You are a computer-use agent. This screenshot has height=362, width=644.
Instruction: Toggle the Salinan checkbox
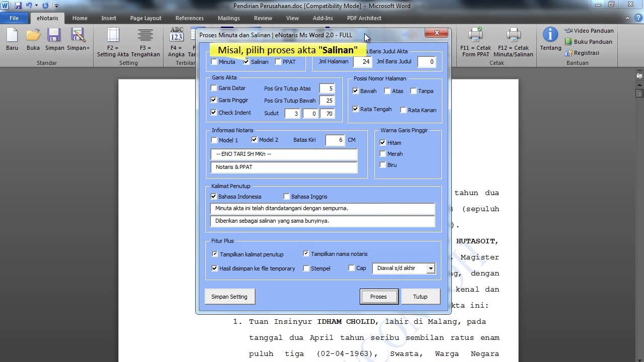click(247, 62)
